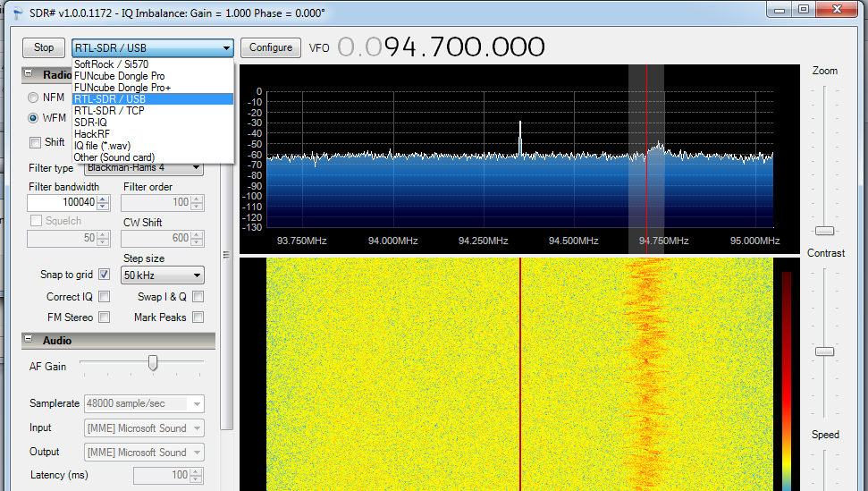
Task: Disable Snap to grid checkbox
Action: pos(104,275)
